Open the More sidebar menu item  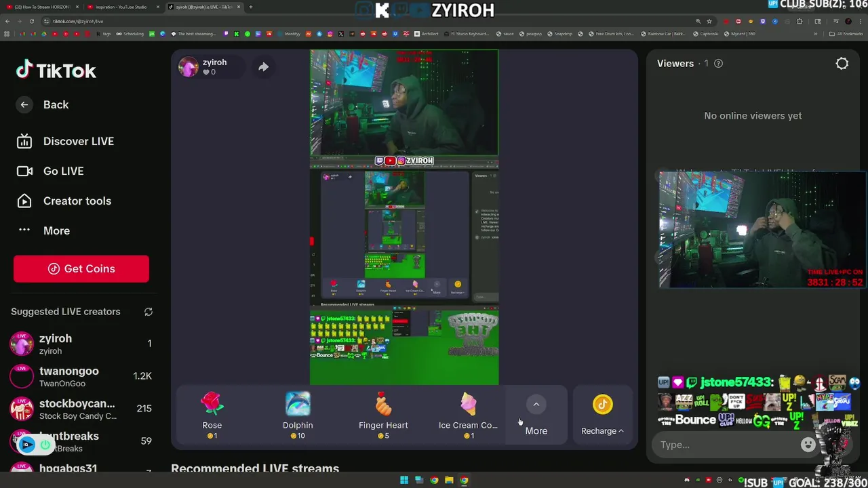(43, 230)
